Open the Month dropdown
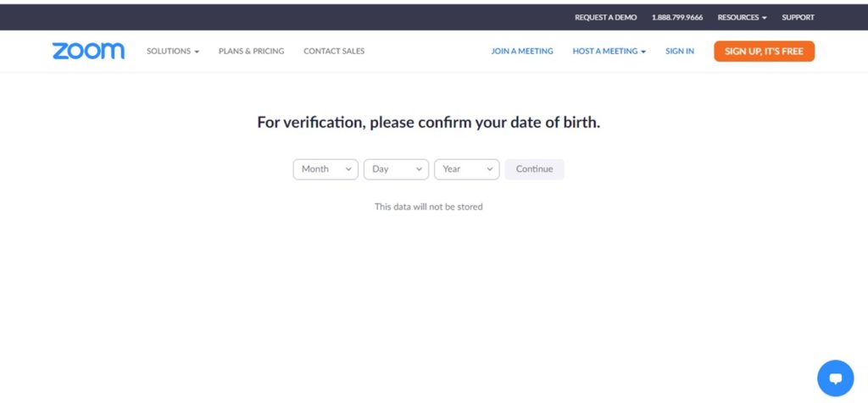This screenshot has width=868, height=403. tap(325, 169)
